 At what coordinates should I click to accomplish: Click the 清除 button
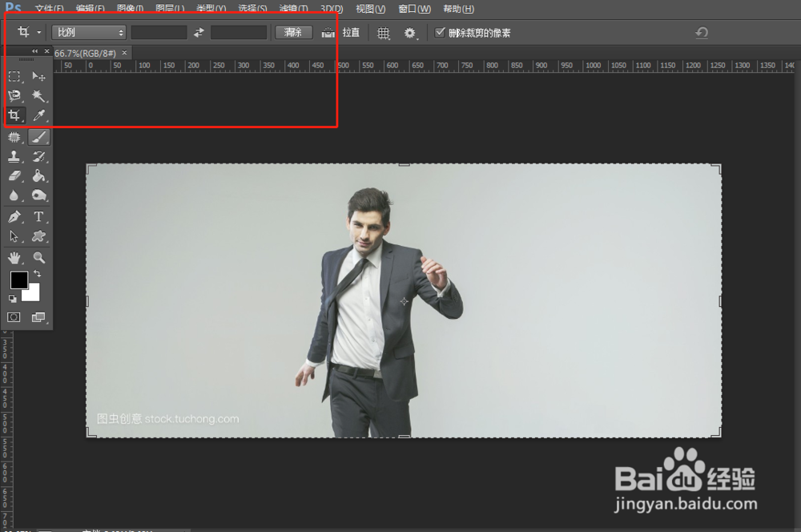pyautogui.click(x=293, y=32)
